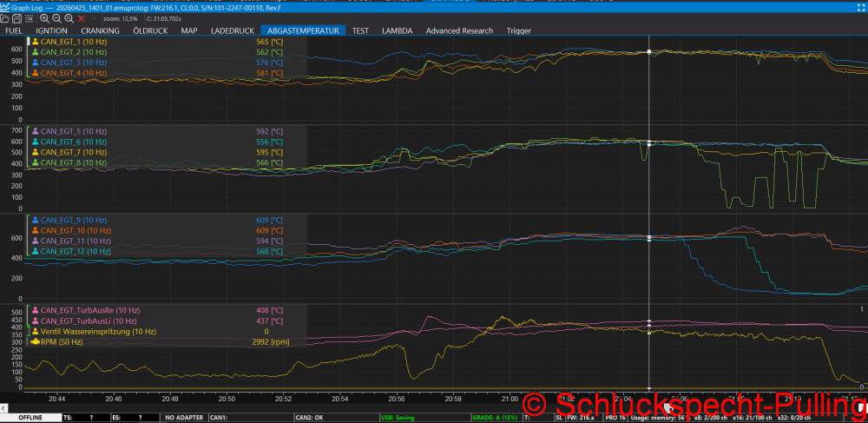Screen dimensions: 868x423
Task: Toggle the CAN_EGT_8 channel marker
Action: coord(36,162)
